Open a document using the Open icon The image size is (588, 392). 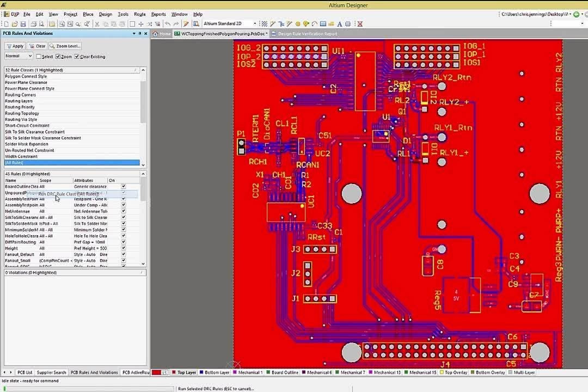coord(14,23)
